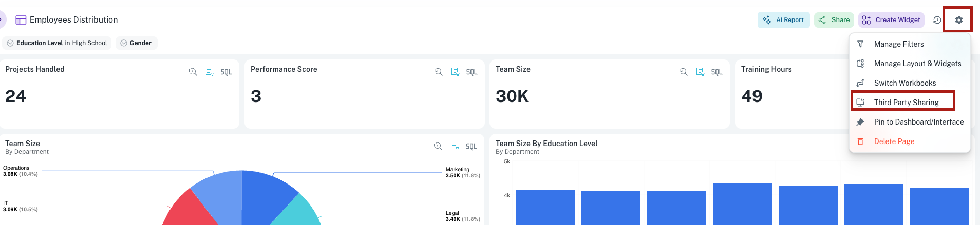Click the Team Size pie chart magnifier icon

pyautogui.click(x=438, y=146)
